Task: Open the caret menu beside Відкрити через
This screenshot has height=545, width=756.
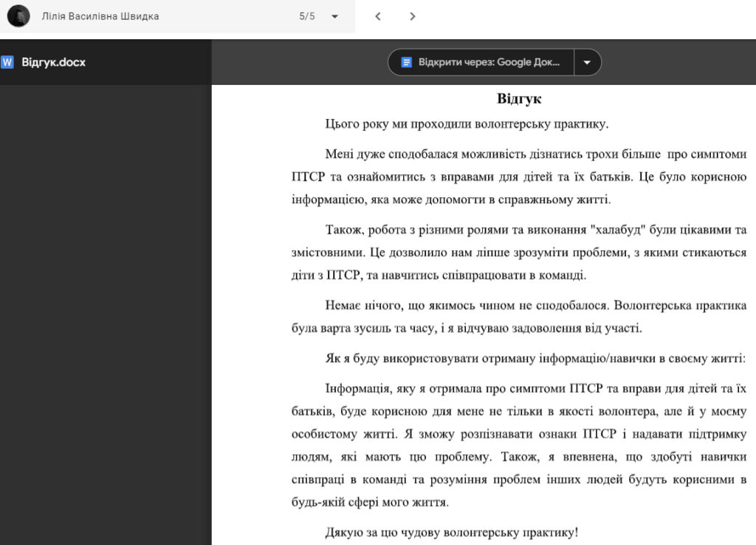Action: point(587,62)
